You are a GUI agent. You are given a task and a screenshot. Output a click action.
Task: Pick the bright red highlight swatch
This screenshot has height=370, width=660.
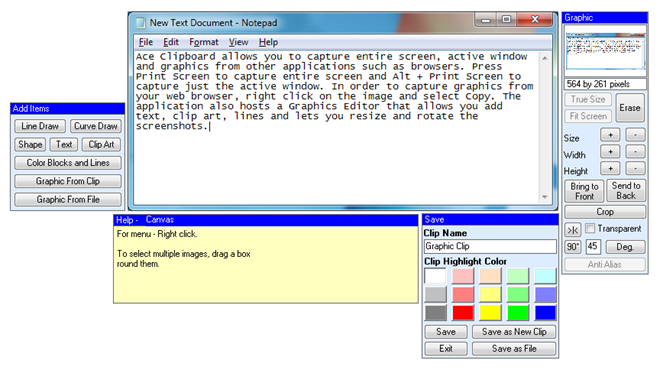463,313
